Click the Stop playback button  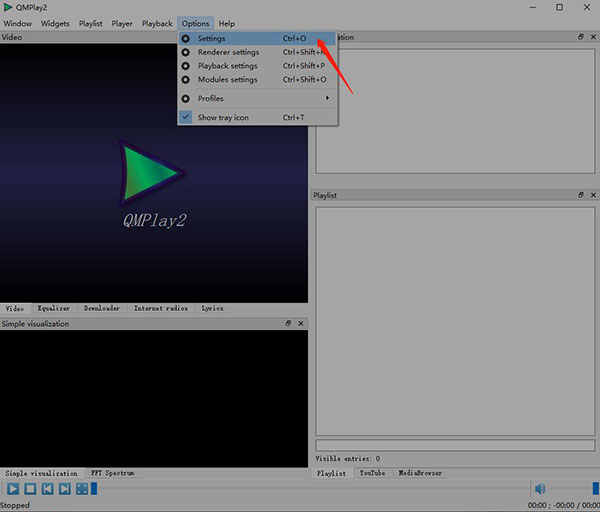click(30, 489)
